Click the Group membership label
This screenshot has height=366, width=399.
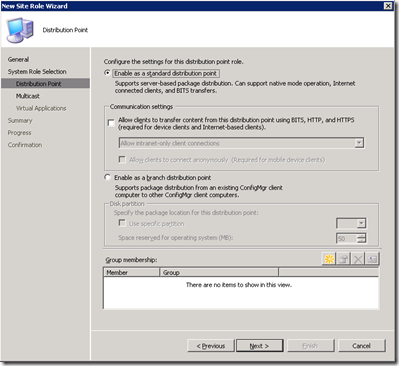[131, 260]
